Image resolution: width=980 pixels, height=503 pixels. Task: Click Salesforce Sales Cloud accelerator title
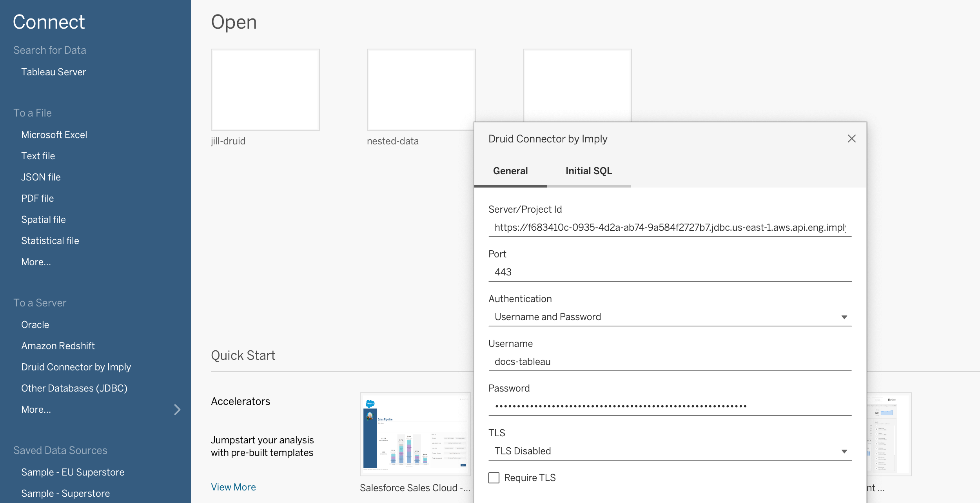click(415, 488)
